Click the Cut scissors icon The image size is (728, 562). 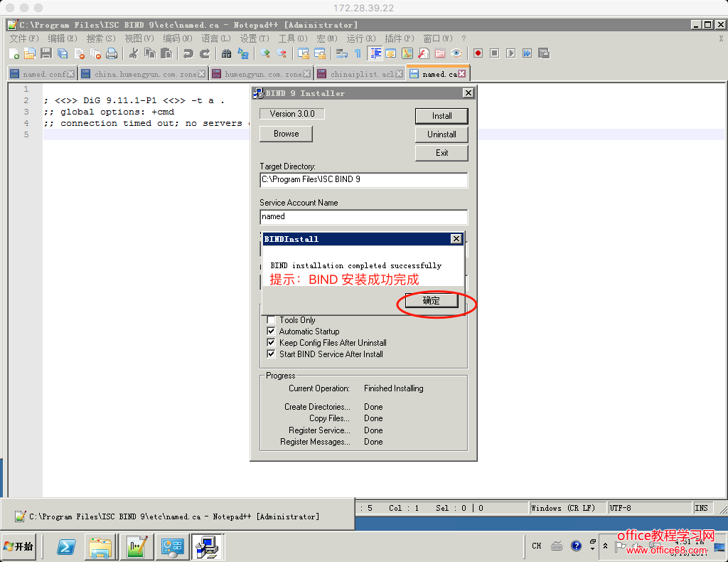tap(133, 53)
